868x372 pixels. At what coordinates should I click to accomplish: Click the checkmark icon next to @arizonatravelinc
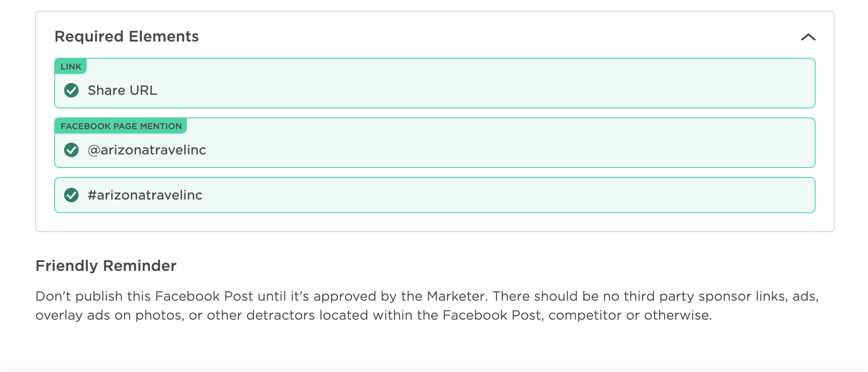71,150
